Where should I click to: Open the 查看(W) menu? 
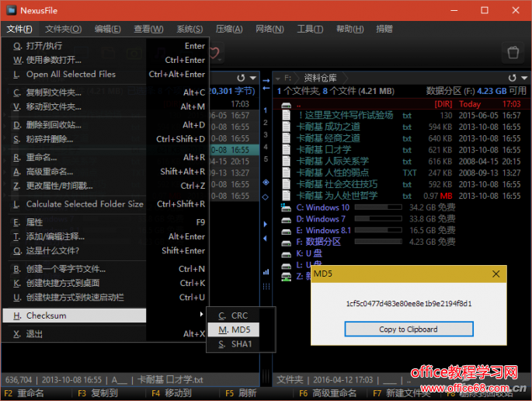pos(148,30)
